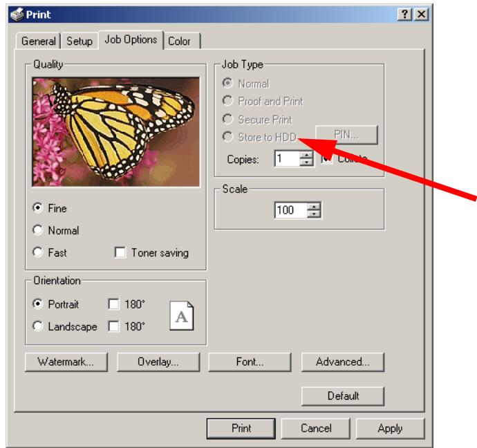The height and width of the screenshot is (448, 477).
Task: Decrease Scale value with down arrow
Action: (x=314, y=214)
